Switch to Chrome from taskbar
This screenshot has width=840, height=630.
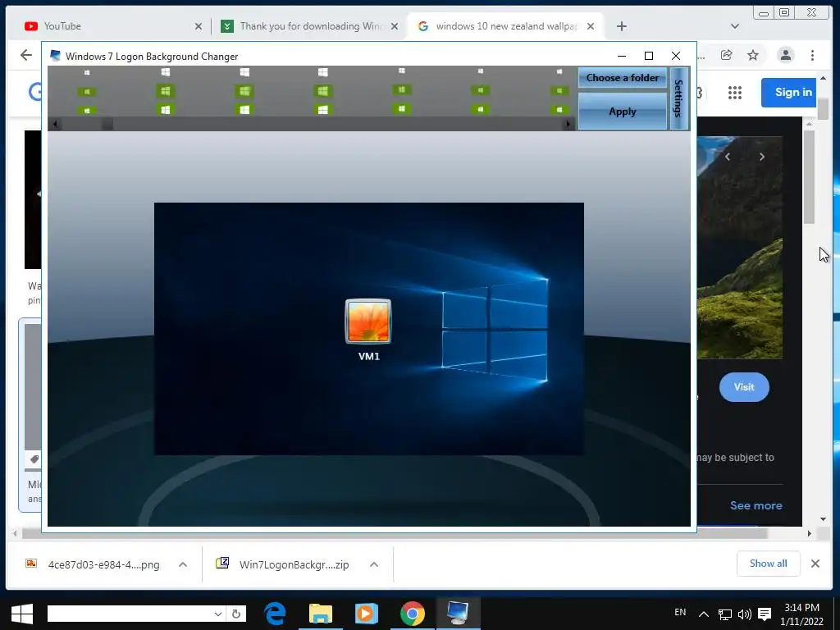point(412,614)
